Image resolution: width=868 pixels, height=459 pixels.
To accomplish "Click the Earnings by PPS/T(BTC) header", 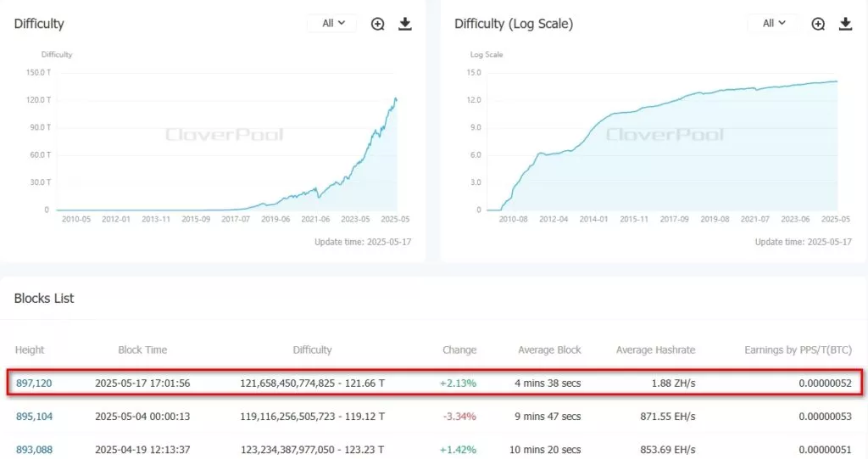I will point(798,350).
